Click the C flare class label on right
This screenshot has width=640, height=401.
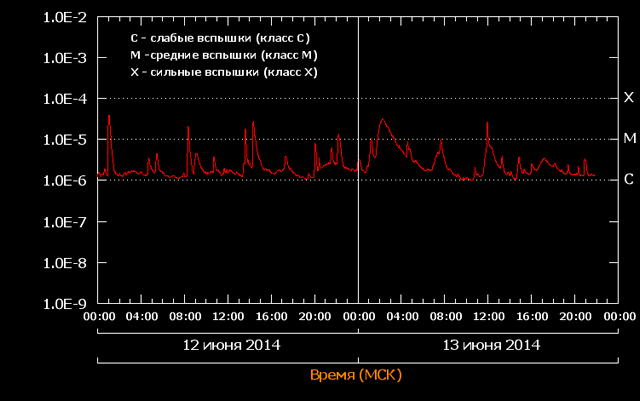pos(629,180)
